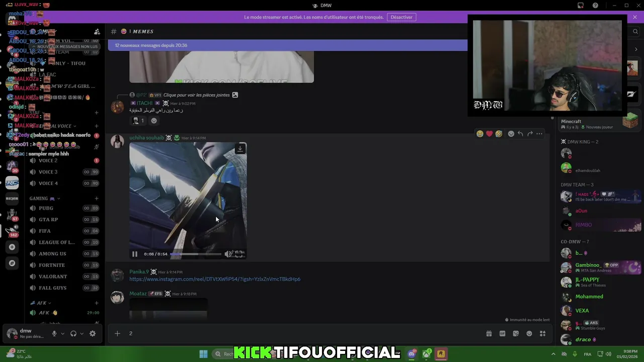Screen dimensions: 644x362
Task: Join the VOICE 2 channel
Action: click(64, 160)
